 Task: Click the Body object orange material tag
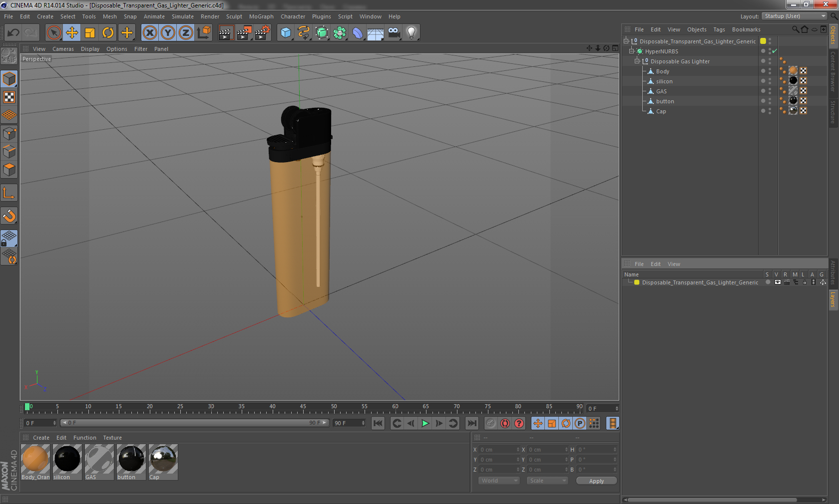coord(793,71)
